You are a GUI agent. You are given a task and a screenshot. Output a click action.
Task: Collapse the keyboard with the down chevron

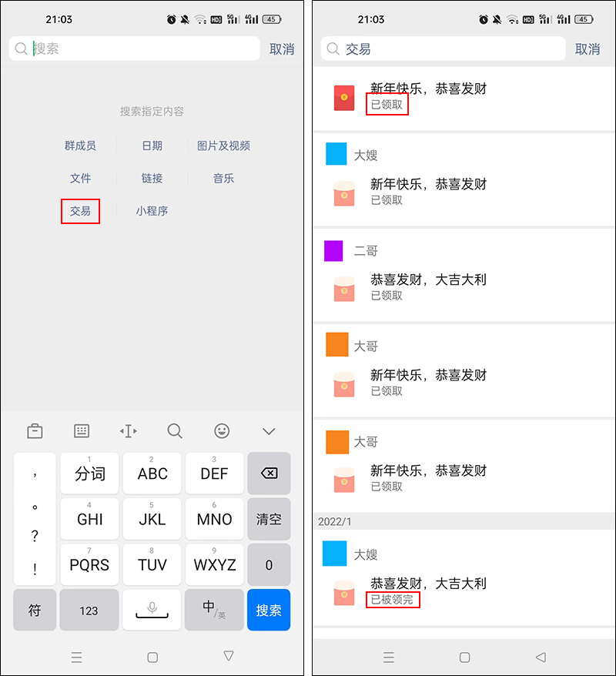point(268,432)
